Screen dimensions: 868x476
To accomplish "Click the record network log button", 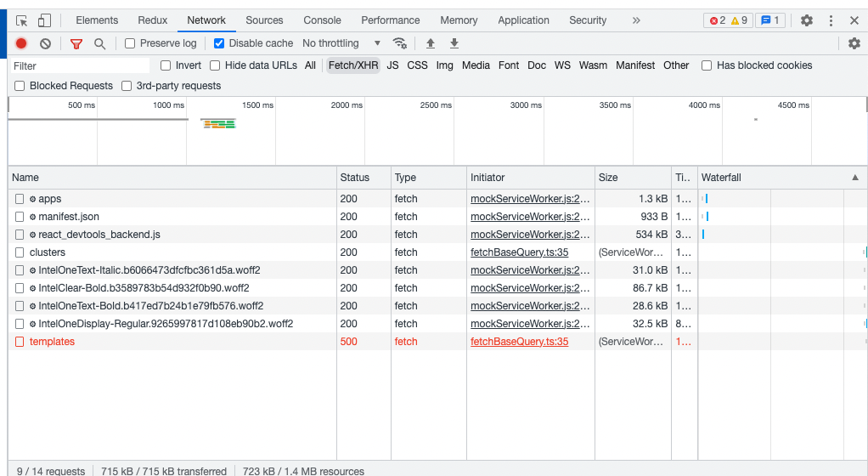I will click(x=21, y=43).
